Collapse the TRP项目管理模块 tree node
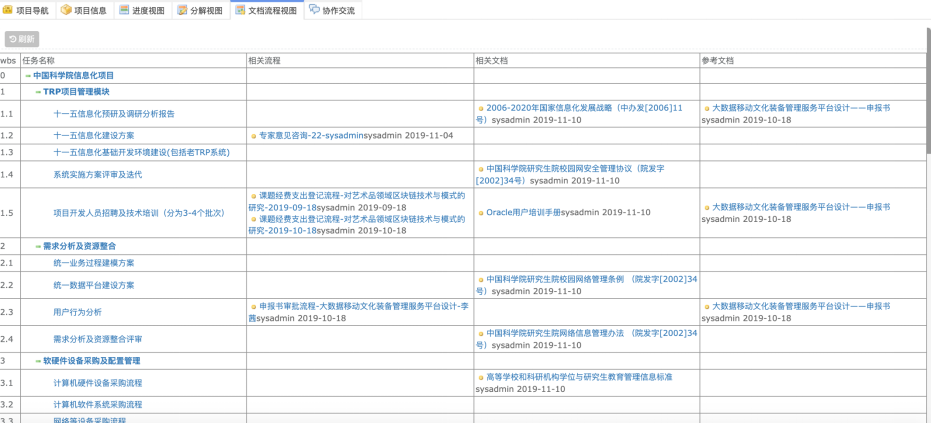The image size is (931, 423). tap(38, 92)
